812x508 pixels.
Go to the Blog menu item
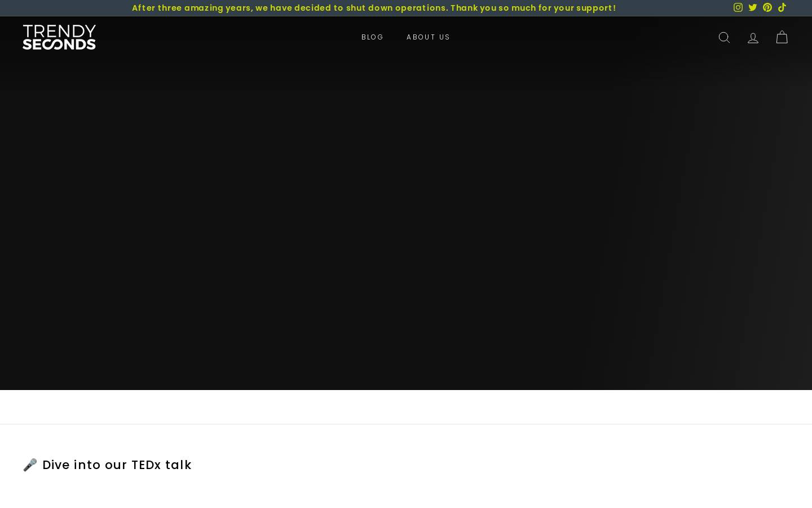click(372, 37)
